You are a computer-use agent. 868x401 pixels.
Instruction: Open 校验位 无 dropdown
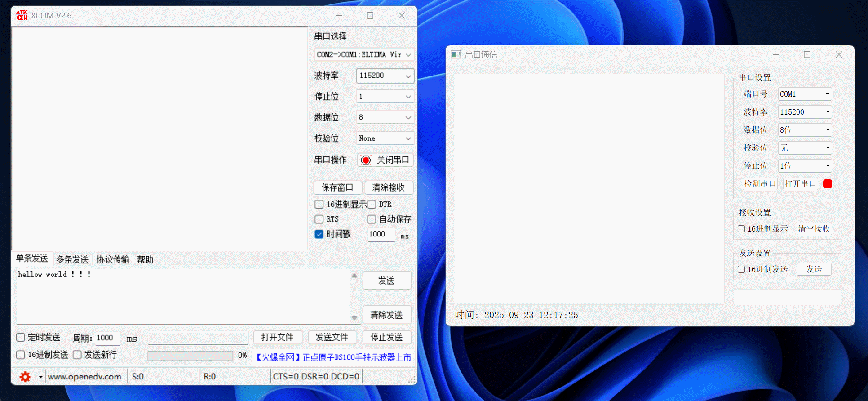coord(805,148)
